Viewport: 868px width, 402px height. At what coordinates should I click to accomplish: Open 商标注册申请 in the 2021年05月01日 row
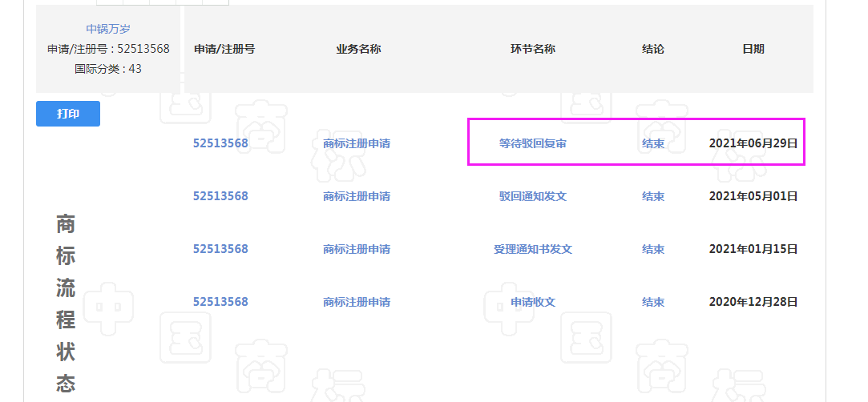click(357, 196)
